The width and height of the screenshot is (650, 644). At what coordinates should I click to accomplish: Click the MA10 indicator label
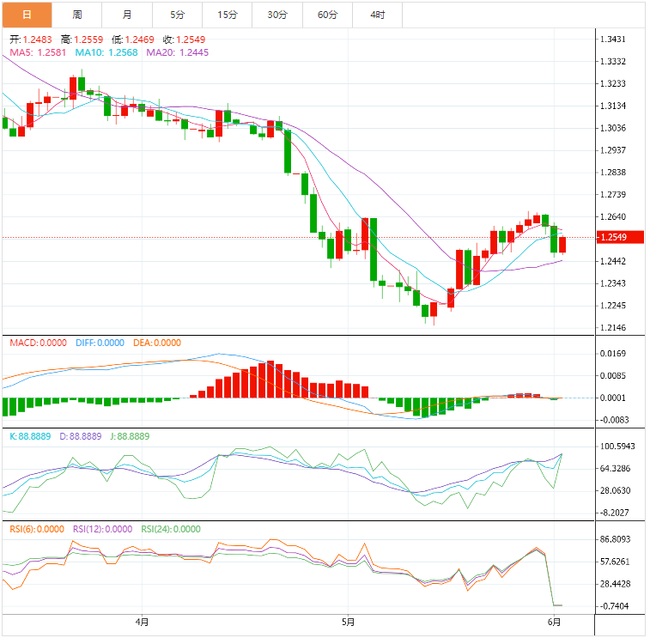tap(106, 52)
